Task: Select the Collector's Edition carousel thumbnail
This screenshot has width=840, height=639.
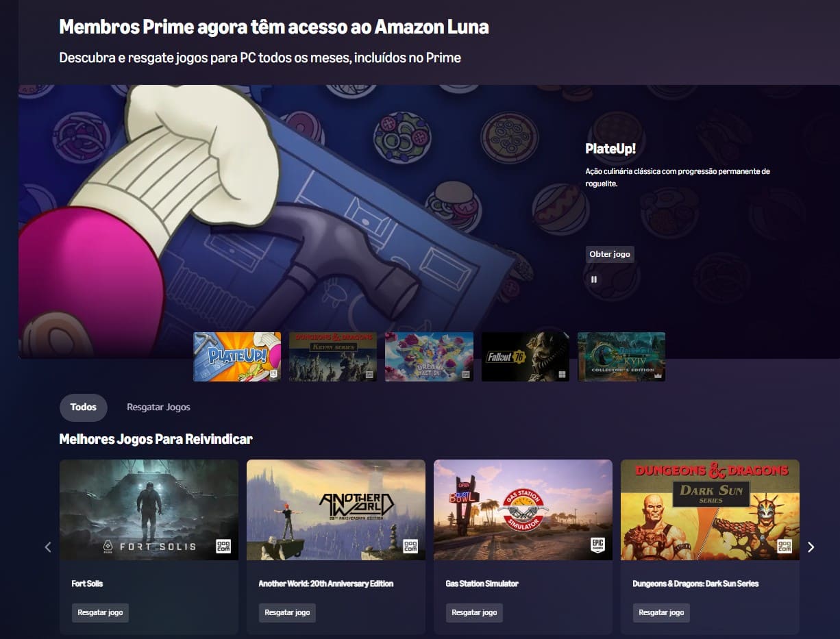Action: (621, 357)
